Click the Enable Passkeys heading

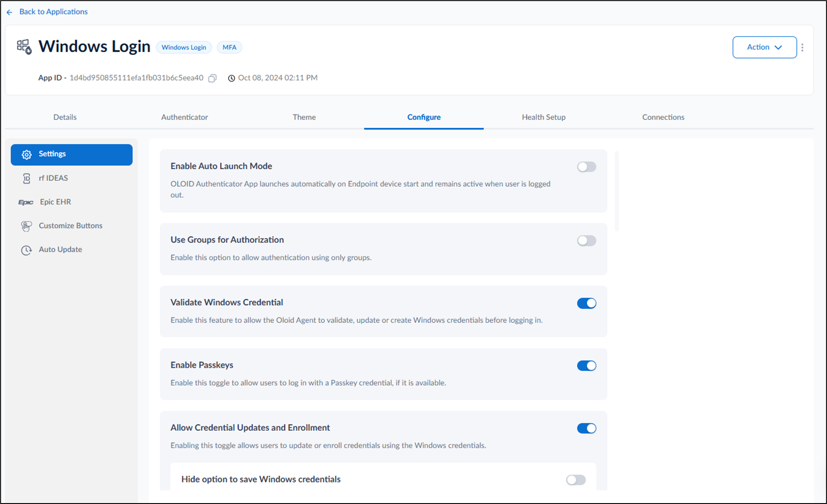click(202, 365)
